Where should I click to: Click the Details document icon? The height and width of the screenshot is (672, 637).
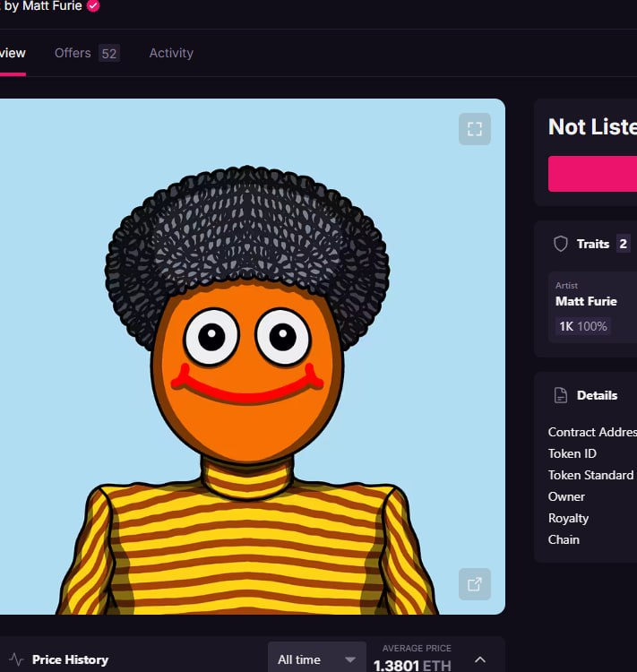560,395
